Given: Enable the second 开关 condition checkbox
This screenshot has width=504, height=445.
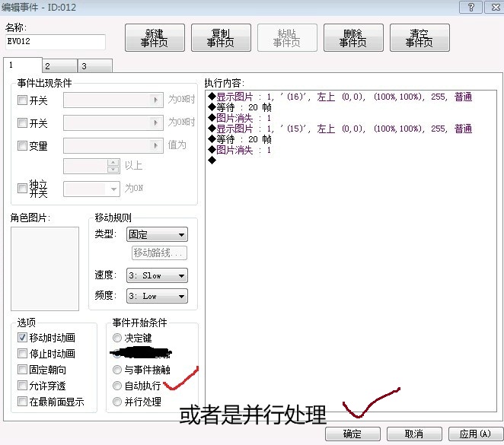Looking at the screenshot, I should [22, 123].
